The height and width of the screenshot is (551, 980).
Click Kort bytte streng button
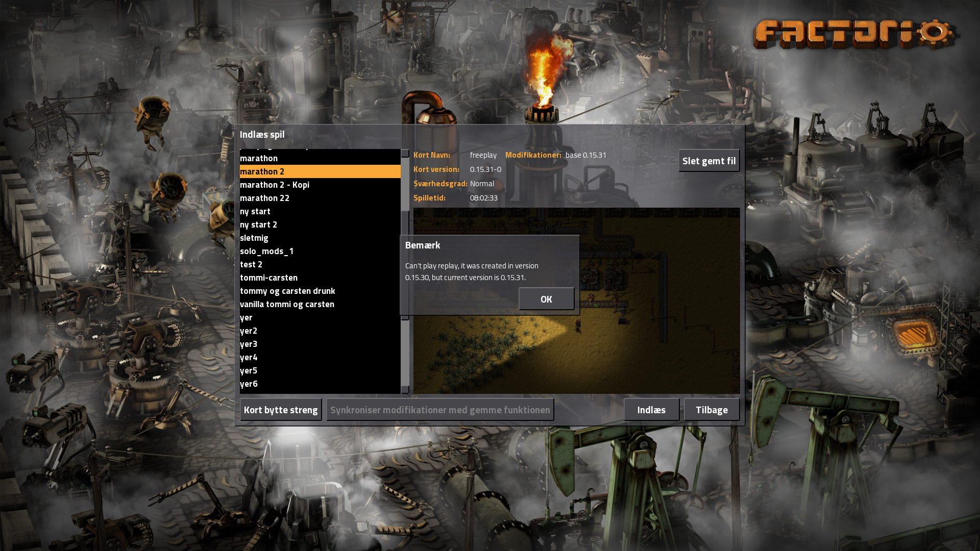[x=281, y=410]
